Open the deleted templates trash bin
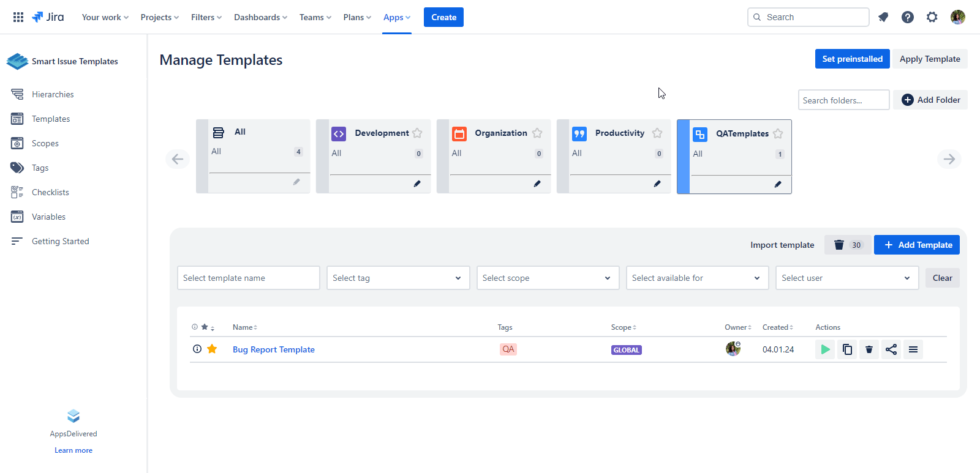Image resolution: width=980 pixels, height=473 pixels. (847, 245)
